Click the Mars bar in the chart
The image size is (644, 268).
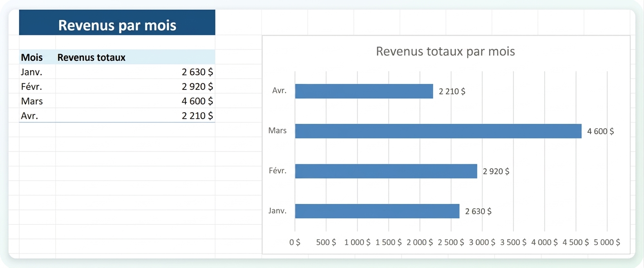point(438,131)
